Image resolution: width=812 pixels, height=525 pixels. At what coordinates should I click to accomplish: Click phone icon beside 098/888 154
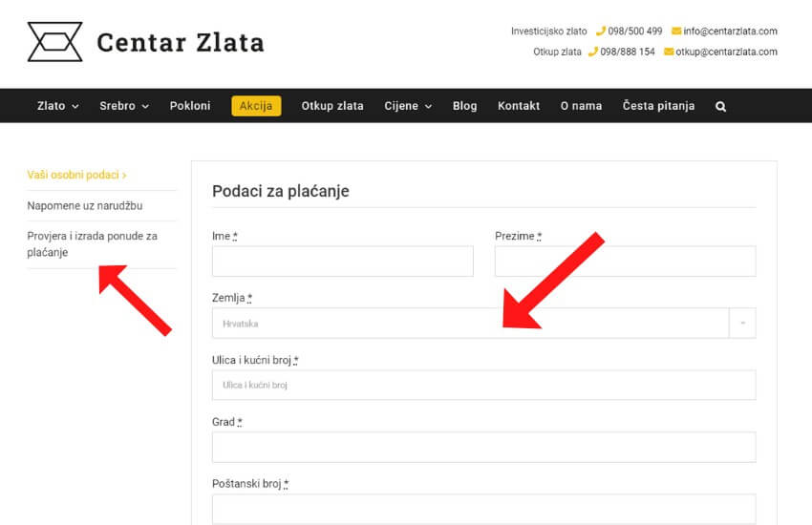pyautogui.click(x=592, y=52)
